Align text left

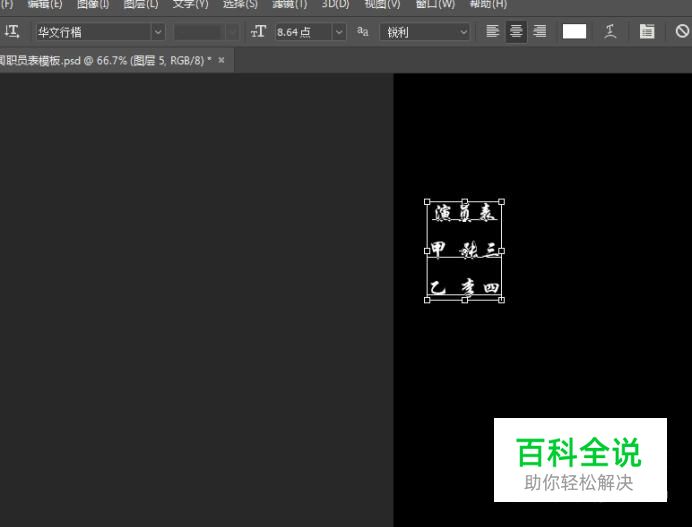tap(493, 31)
